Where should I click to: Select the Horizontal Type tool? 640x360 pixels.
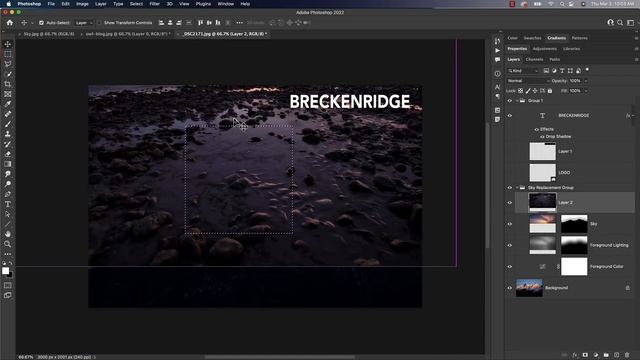8,204
